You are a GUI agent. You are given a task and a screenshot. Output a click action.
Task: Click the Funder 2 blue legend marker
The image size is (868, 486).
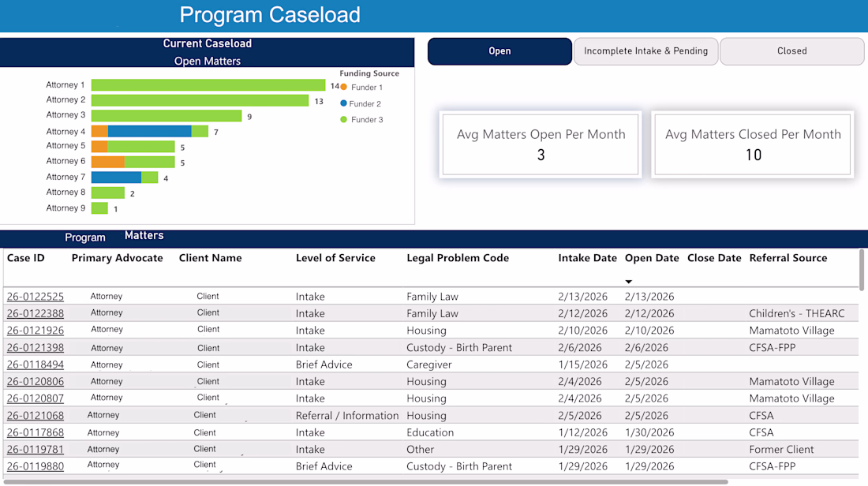pyautogui.click(x=344, y=103)
